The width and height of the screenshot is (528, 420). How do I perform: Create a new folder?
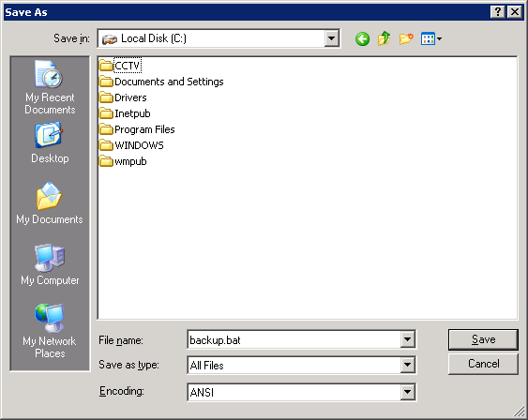[406, 38]
